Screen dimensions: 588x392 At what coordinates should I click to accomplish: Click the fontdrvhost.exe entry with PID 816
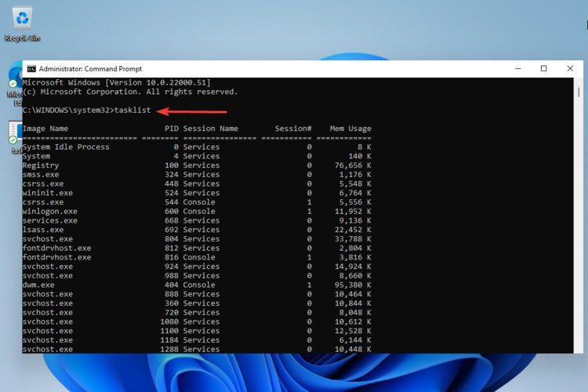click(x=56, y=257)
